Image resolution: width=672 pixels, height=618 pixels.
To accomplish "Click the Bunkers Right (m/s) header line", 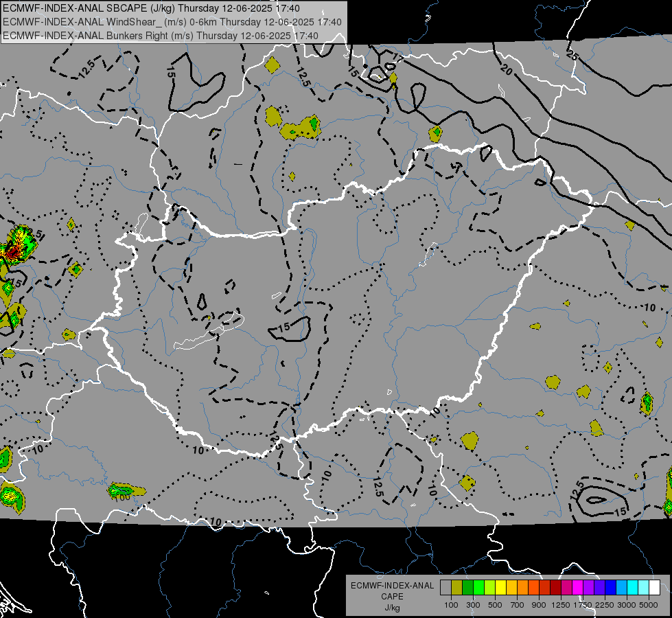I will [x=161, y=36].
